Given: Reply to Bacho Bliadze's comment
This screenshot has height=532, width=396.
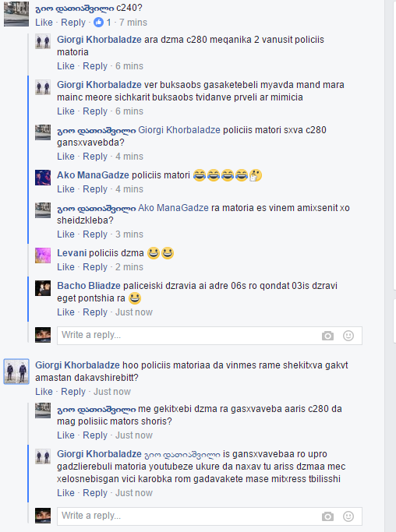Looking at the screenshot, I should (x=95, y=312).
